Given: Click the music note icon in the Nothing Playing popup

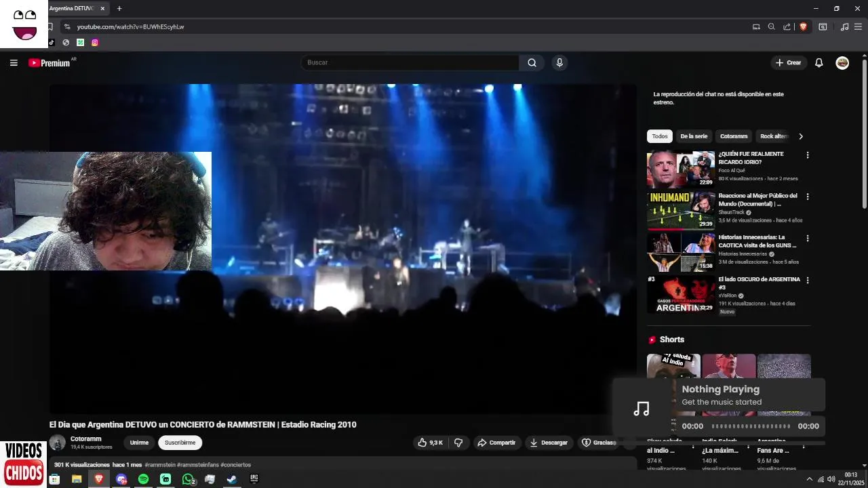Looking at the screenshot, I should [x=642, y=408].
